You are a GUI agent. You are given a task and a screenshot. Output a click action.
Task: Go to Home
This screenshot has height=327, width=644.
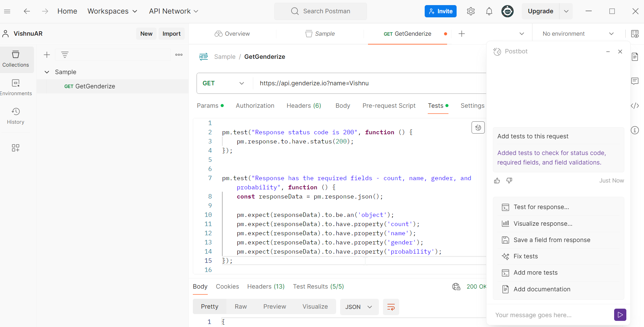(67, 11)
